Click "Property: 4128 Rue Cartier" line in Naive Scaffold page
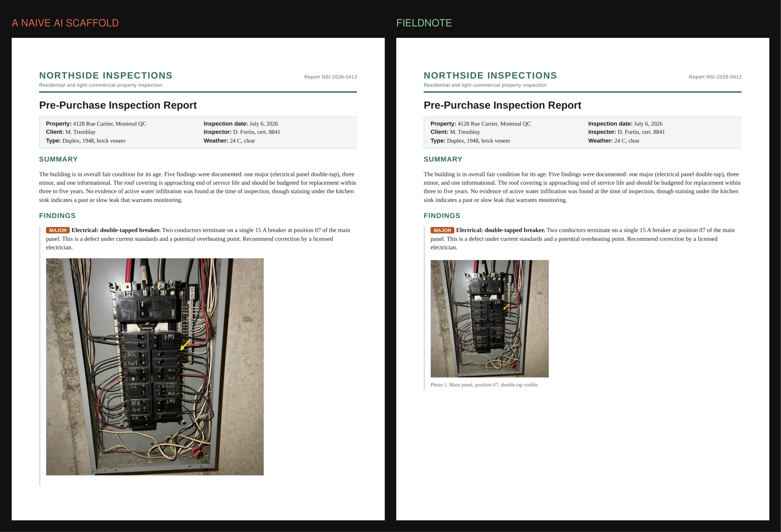The image size is (781, 532). (96, 124)
